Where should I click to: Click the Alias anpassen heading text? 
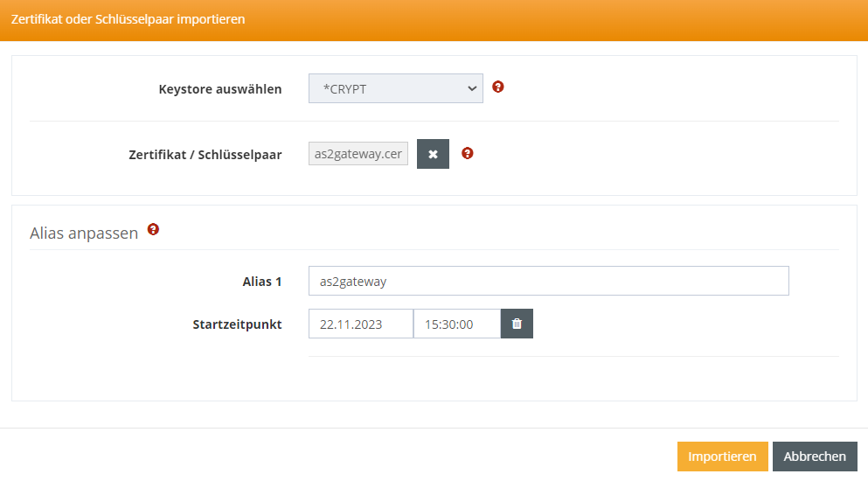(84, 234)
